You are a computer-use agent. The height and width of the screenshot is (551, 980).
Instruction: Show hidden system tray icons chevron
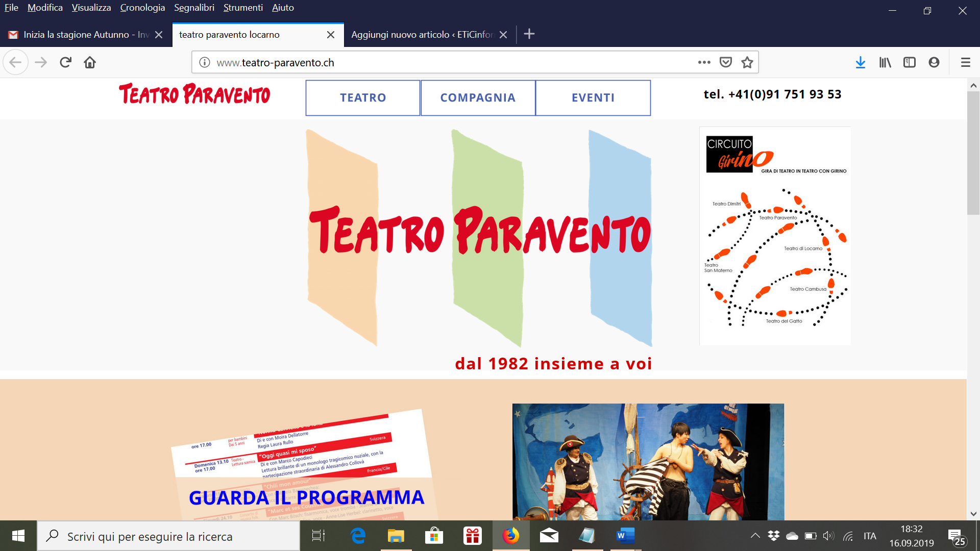click(x=755, y=536)
